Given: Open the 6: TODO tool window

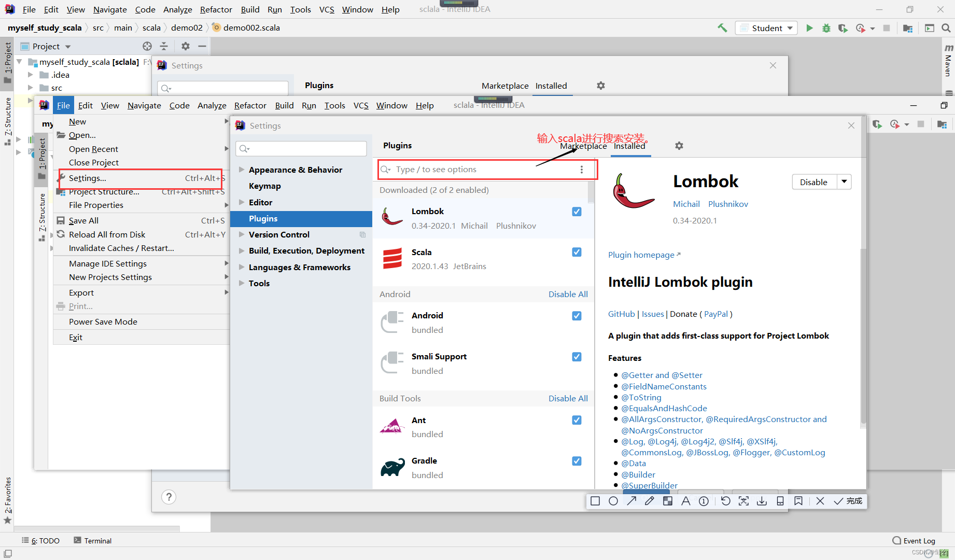Looking at the screenshot, I should [x=40, y=540].
